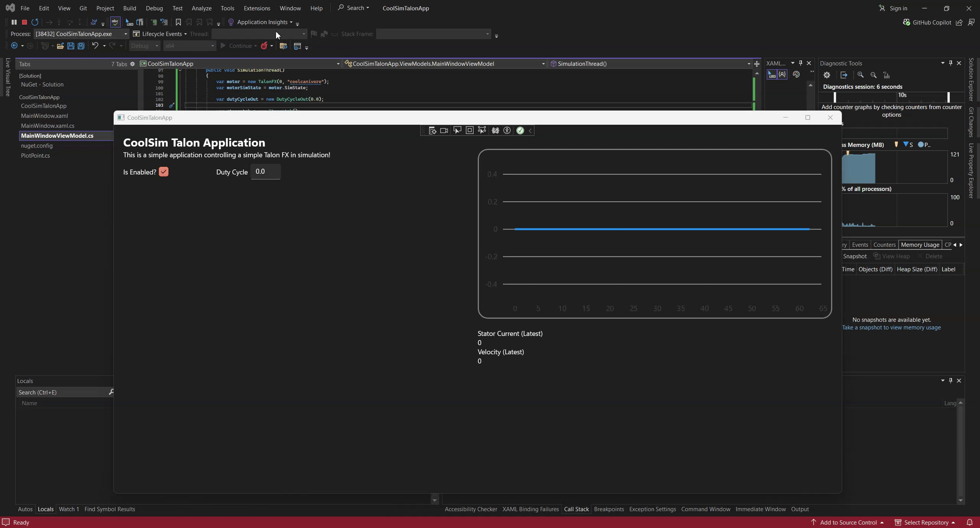Stop debugging with the red square icon
Image resolution: width=980 pixels, height=528 pixels.
click(24, 22)
